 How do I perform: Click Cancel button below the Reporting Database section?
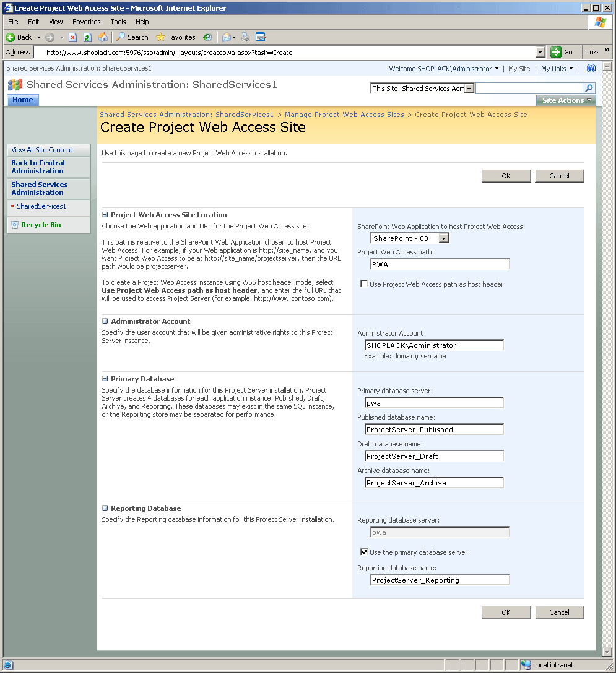pos(559,612)
